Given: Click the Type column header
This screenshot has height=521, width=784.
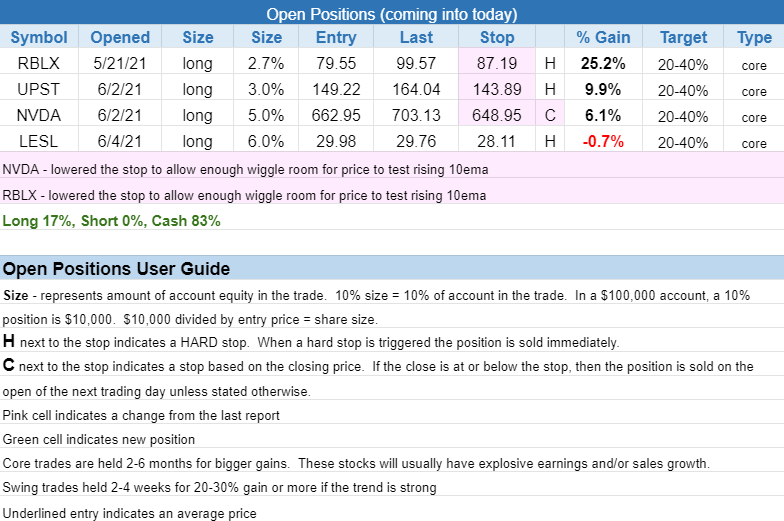Looking at the screenshot, I should click(x=754, y=38).
